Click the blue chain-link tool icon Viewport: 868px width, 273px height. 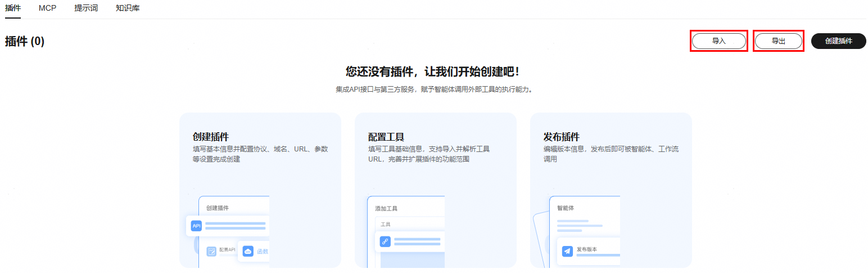tap(385, 241)
